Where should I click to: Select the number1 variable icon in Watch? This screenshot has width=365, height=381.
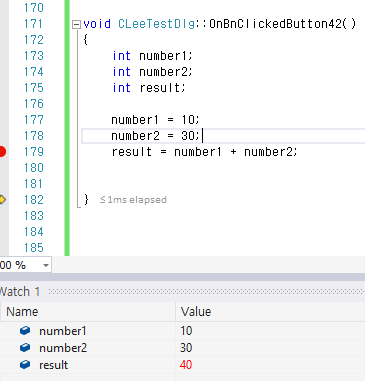(25, 331)
